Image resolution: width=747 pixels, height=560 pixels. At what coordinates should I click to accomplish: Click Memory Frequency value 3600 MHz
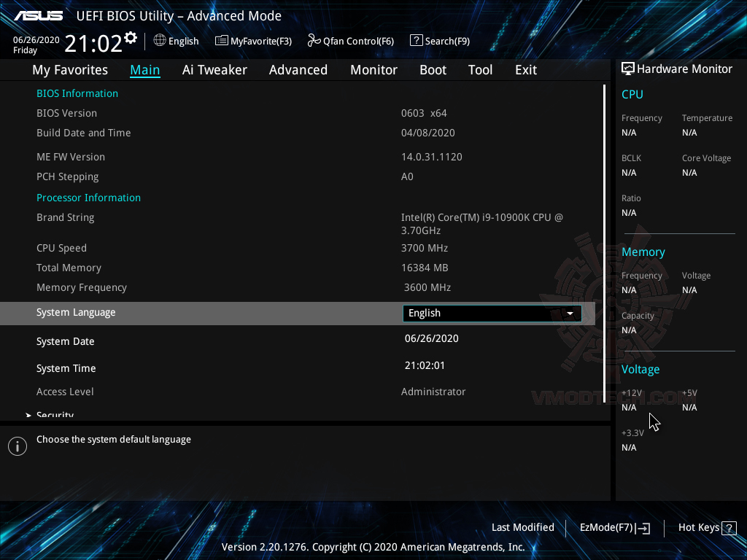point(427,287)
